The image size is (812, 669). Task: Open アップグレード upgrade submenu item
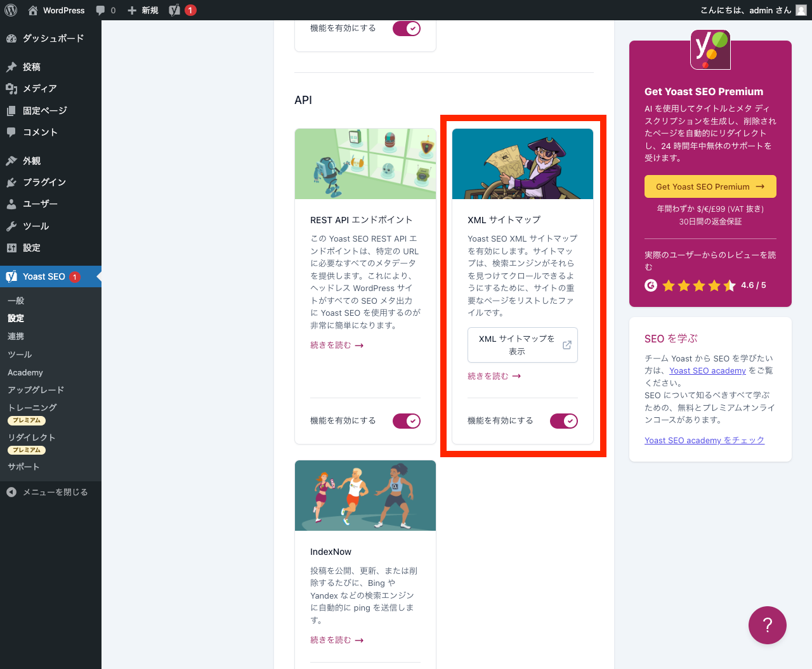click(36, 390)
